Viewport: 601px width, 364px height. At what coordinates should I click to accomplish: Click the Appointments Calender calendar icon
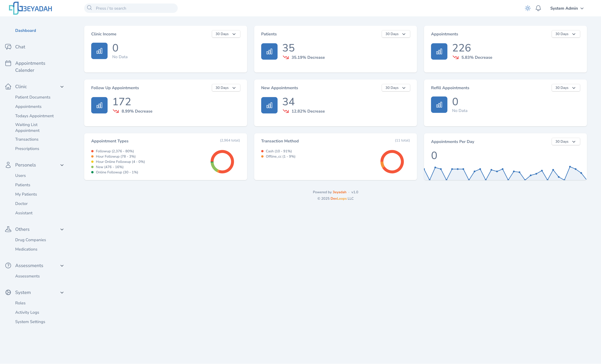8,63
